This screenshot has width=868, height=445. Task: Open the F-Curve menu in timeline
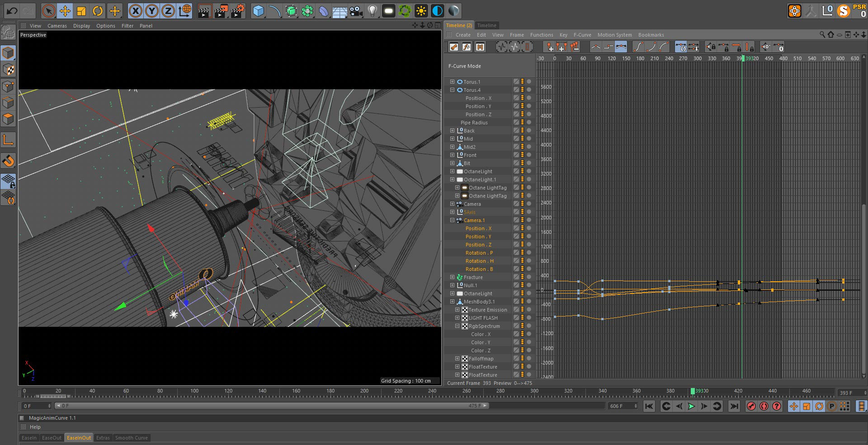click(x=582, y=35)
